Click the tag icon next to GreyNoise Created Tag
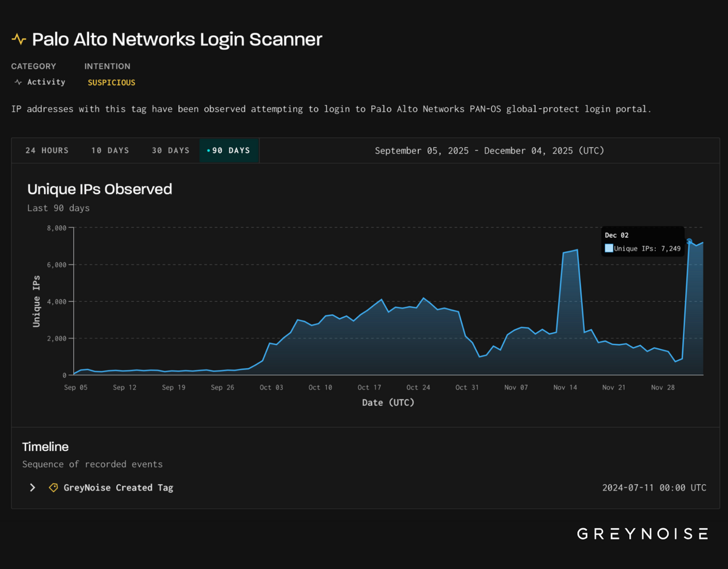728x569 pixels. point(53,487)
